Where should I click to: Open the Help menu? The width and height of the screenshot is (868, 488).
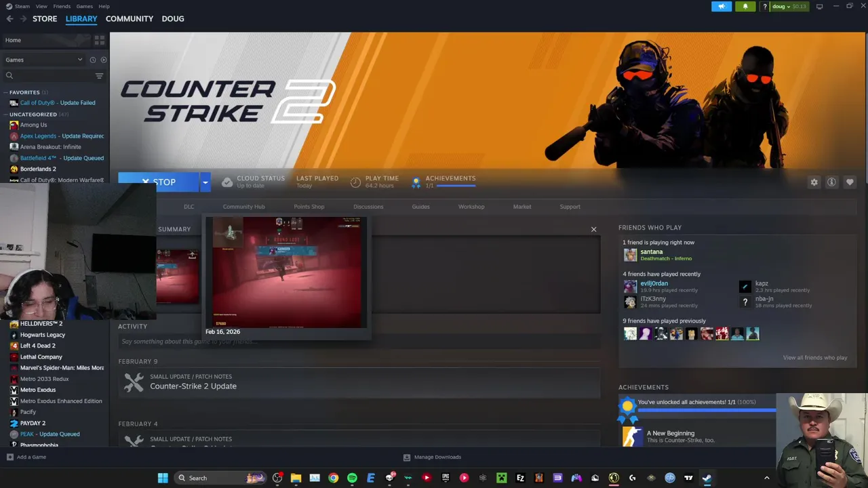104,6
